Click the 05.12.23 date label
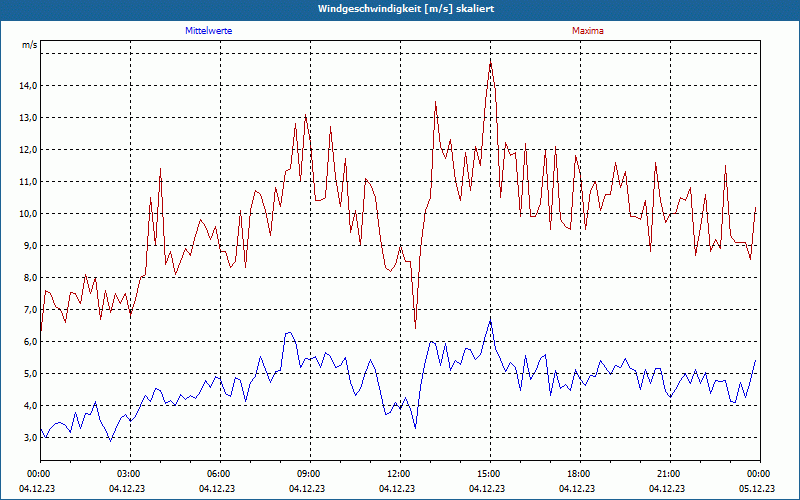 [x=757, y=488]
